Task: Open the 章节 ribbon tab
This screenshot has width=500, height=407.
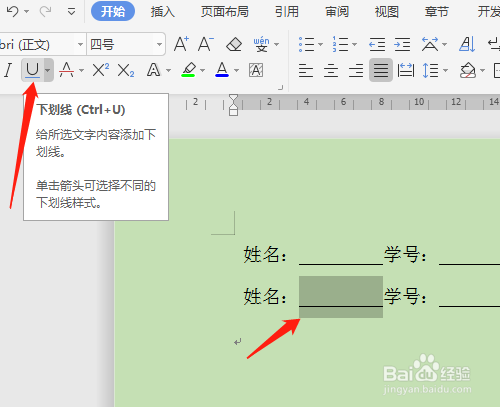Action: (436, 12)
